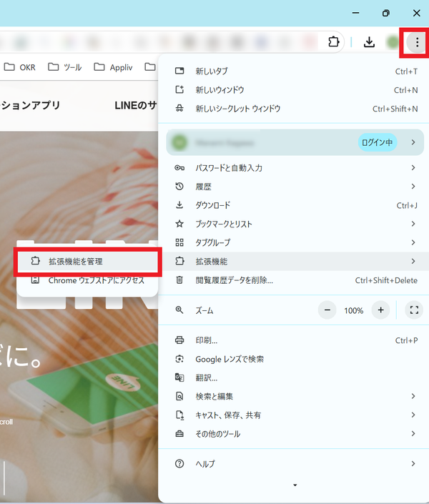Screen dimensions: 429x504
Task: Open the downloads tray icon in toolbar
Action: (x=369, y=42)
